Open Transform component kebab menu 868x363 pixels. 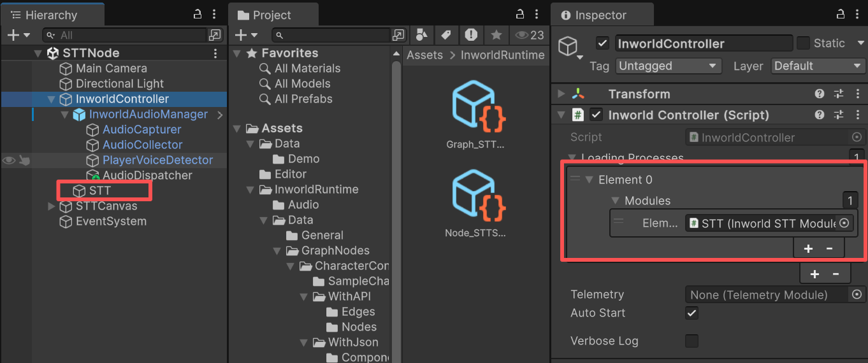pos(858,94)
